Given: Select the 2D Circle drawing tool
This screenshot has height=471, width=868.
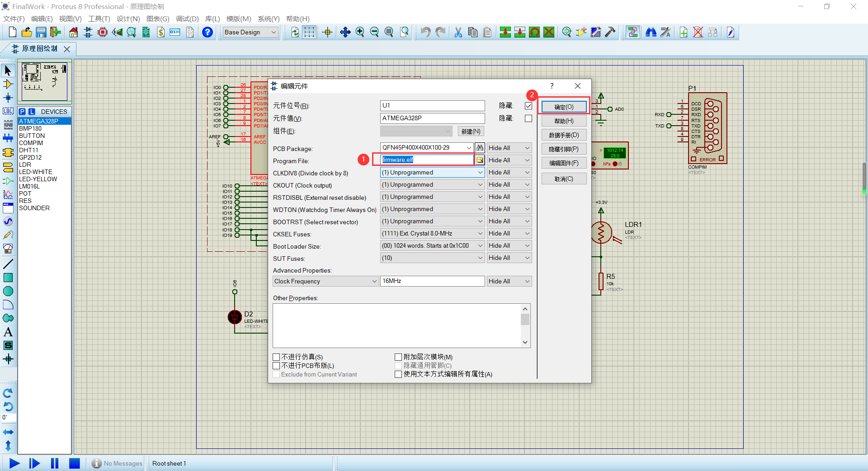Looking at the screenshot, I should click(x=8, y=291).
